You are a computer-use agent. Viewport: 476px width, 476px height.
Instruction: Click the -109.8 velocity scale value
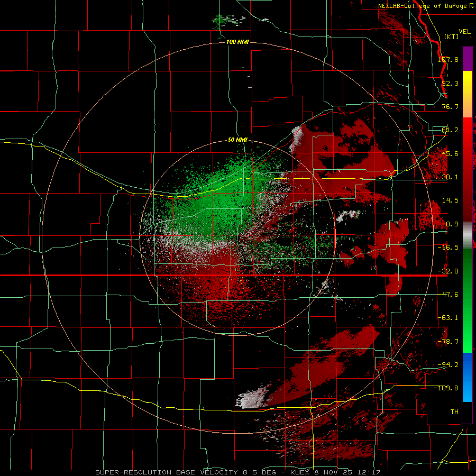click(x=446, y=388)
